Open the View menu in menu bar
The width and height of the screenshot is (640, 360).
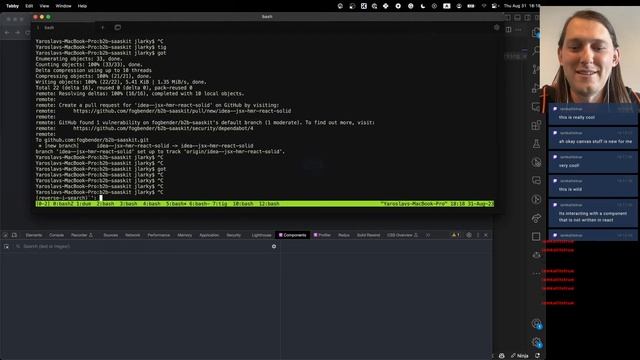pos(44,6)
